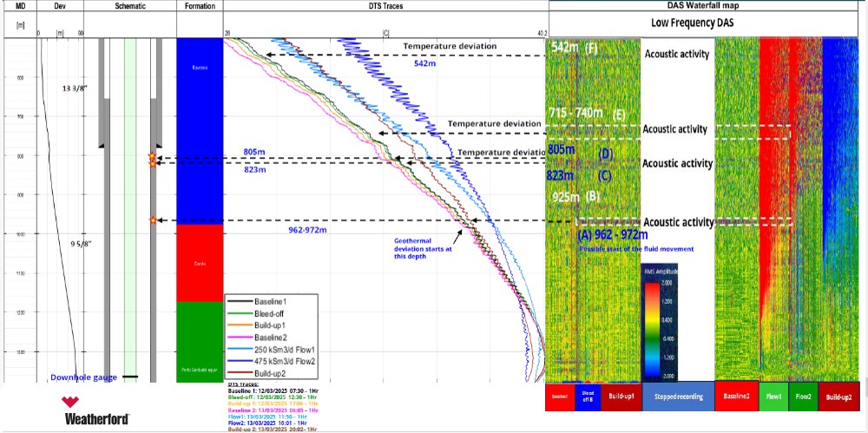Click the blue Bleed off phase box
The image size is (868, 433).
click(587, 397)
